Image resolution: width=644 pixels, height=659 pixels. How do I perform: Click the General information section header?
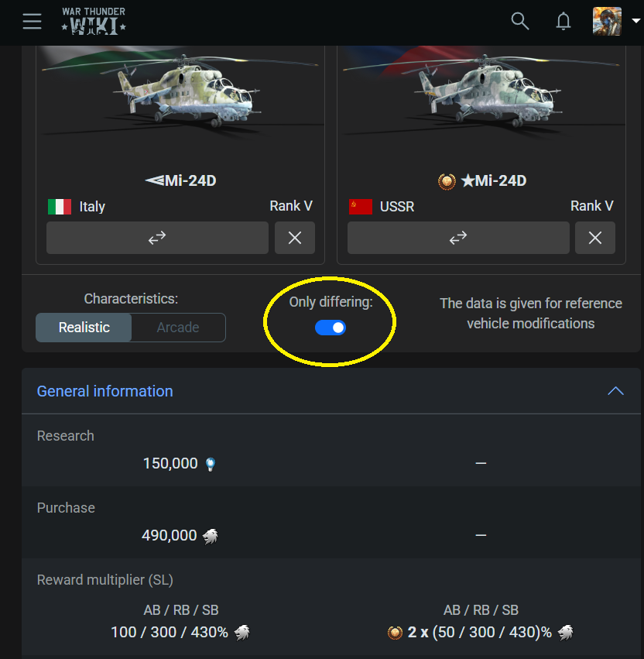[x=105, y=391]
